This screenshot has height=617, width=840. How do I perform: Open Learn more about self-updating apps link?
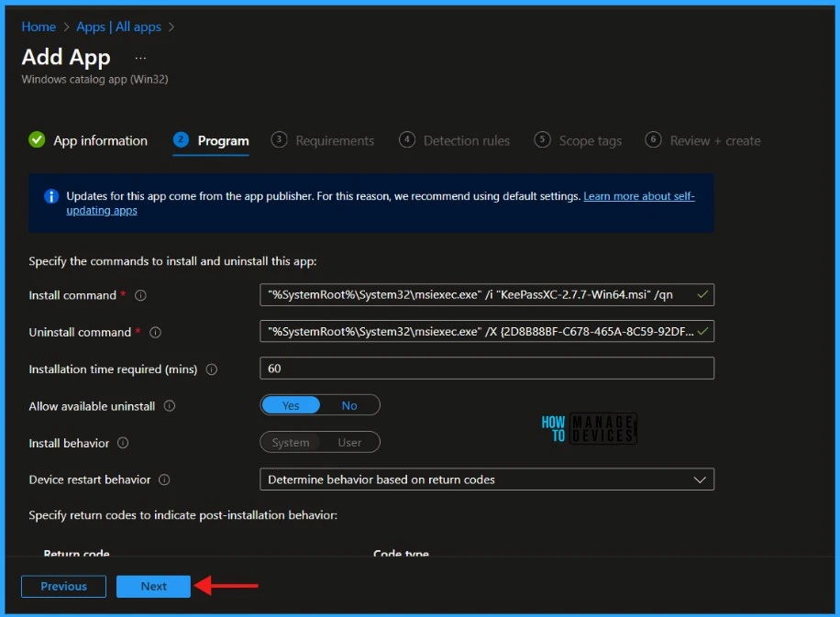coord(638,196)
